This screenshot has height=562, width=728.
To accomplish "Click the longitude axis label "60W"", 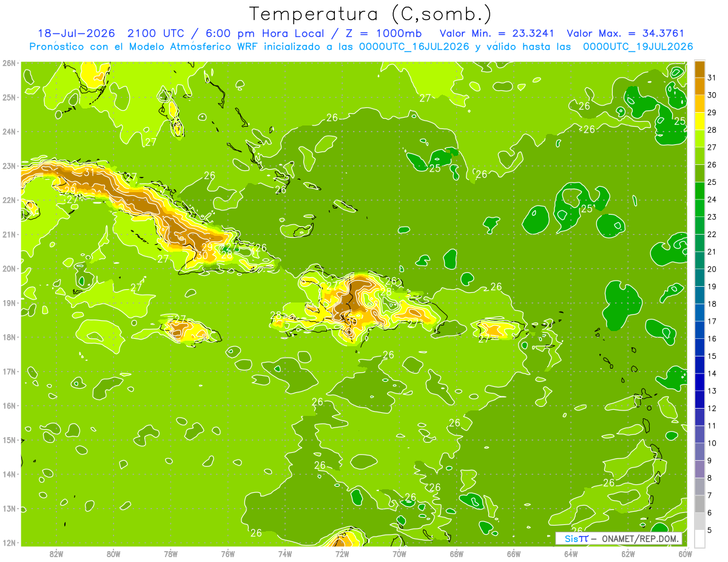I will pos(685,554).
